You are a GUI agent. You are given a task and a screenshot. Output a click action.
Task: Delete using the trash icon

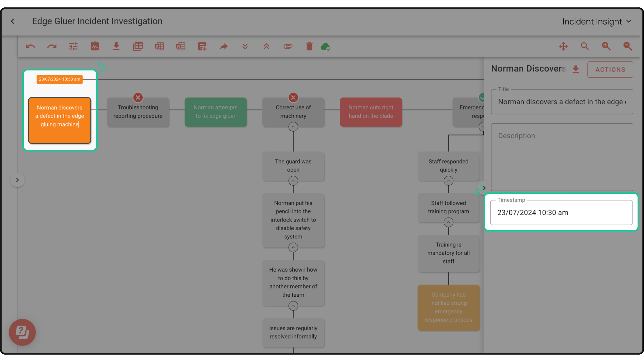pos(309,46)
